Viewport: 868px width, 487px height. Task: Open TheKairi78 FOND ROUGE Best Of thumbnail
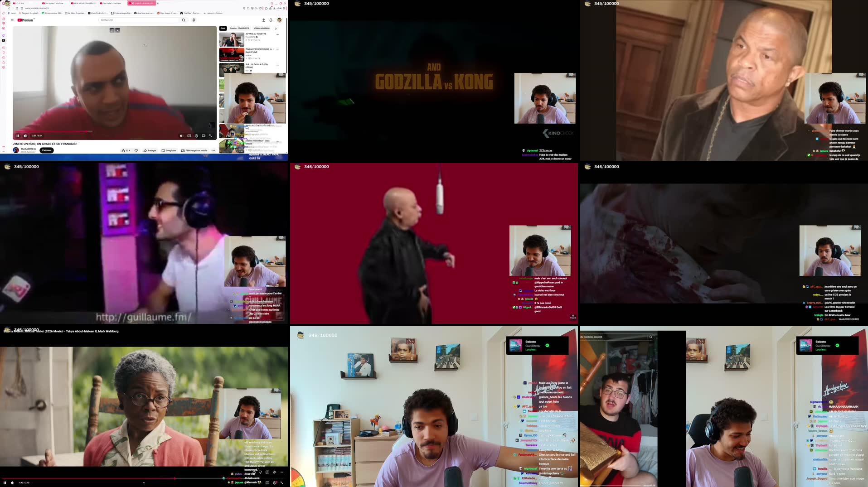[x=232, y=55]
